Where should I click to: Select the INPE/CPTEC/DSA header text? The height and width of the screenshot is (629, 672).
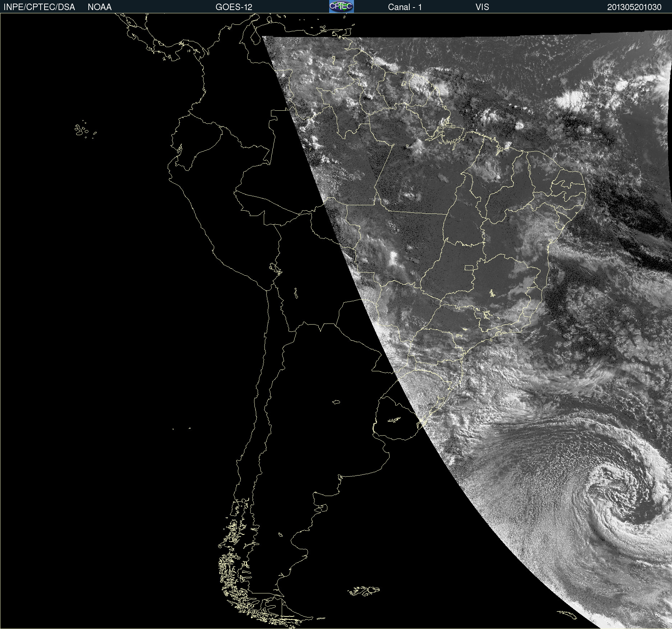point(39,7)
